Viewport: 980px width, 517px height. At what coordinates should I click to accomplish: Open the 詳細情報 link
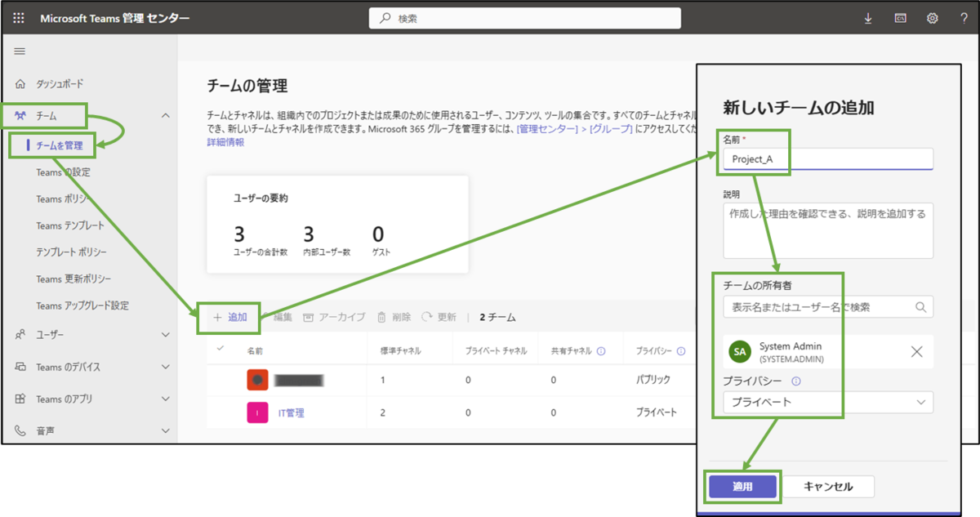tap(225, 142)
